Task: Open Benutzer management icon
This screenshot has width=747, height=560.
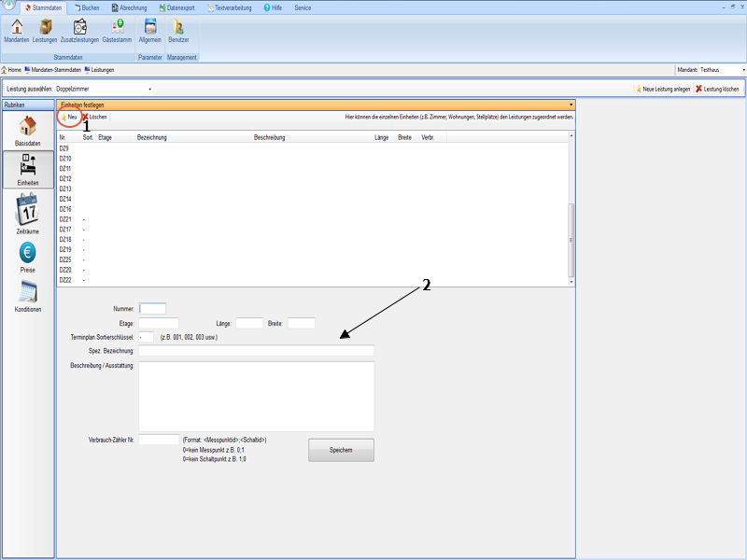Action: pos(177,30)
